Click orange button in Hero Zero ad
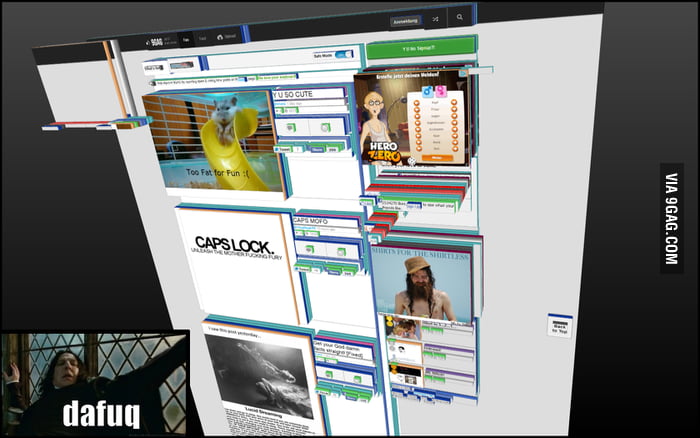700x438 pixels. [x=437, y=158]
